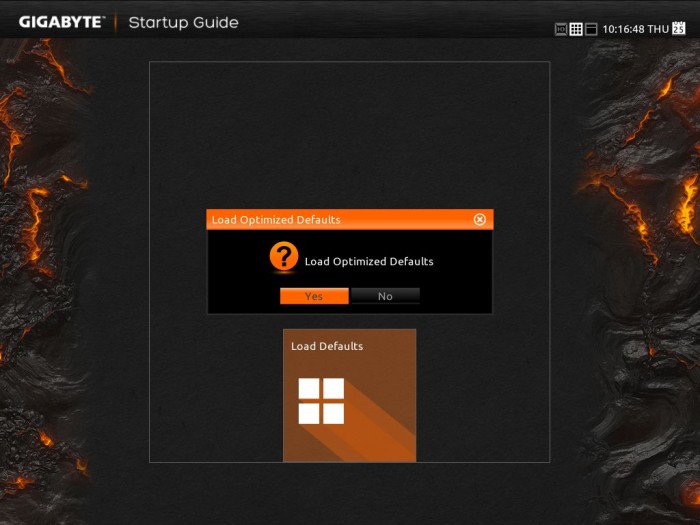Click the orange dialog title bar text

(x=276, y=220)
